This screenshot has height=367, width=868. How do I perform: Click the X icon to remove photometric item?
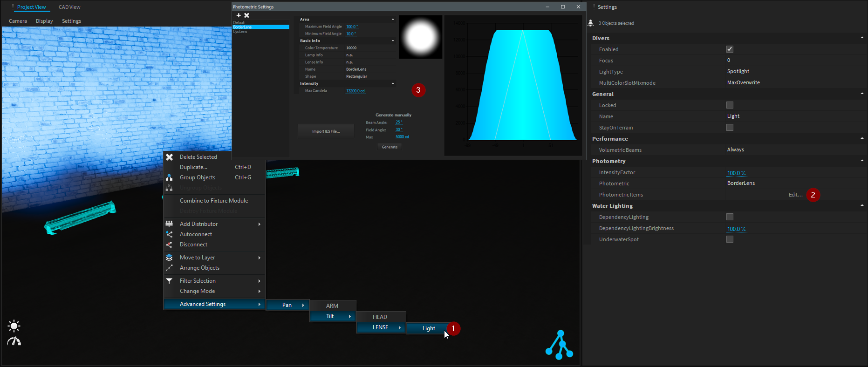247,15
